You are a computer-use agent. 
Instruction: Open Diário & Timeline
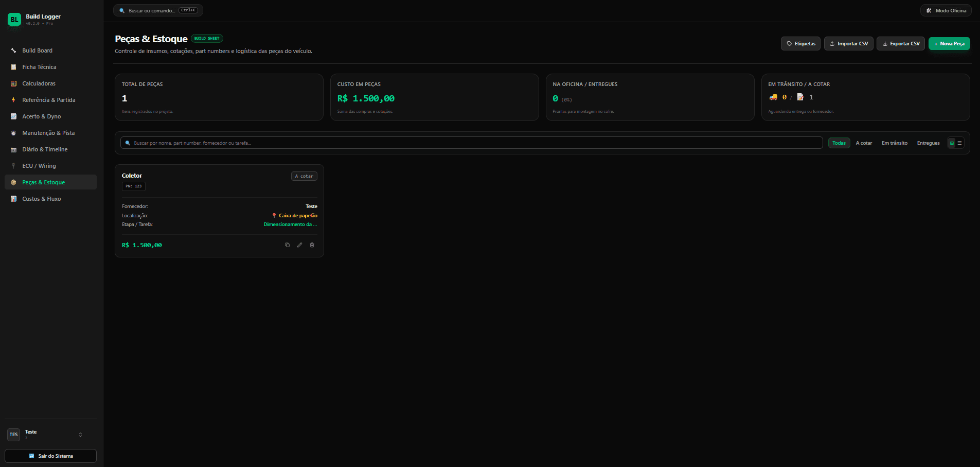tap(50, 149)
